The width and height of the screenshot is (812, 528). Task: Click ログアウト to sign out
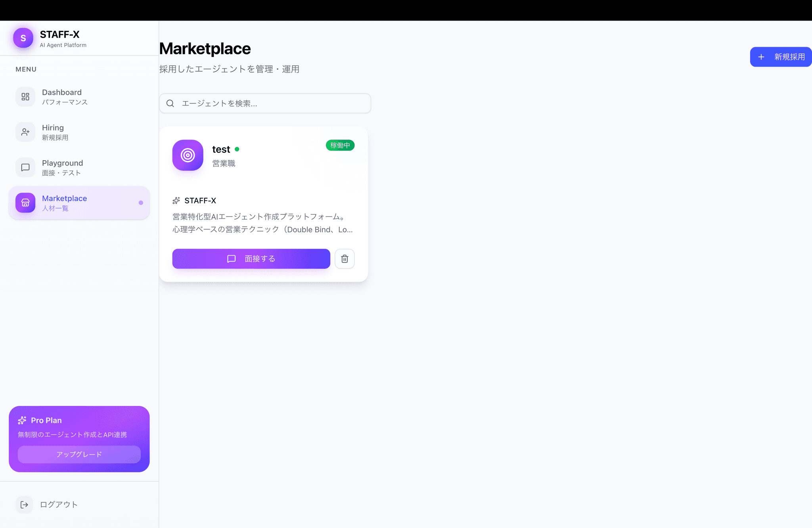pyautogui.click(x=59, y=505)
